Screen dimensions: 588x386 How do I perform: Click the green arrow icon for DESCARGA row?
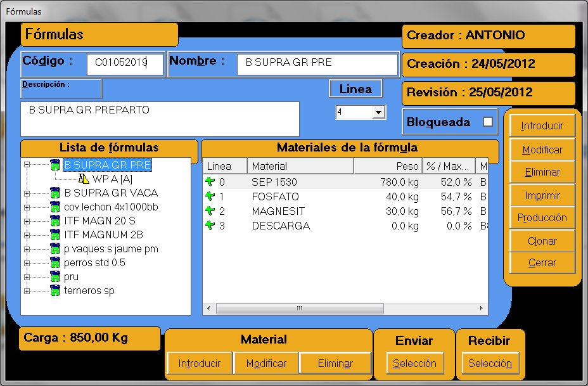point(210,226)
